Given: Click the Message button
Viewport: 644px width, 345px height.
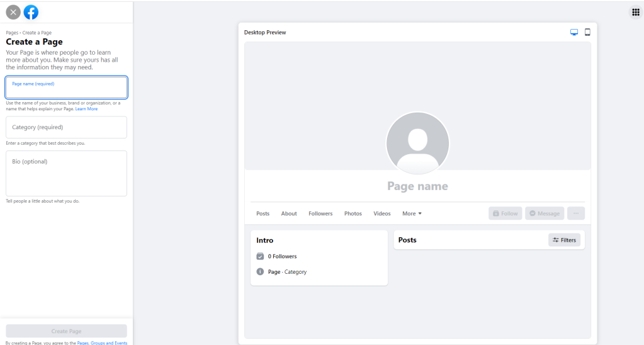Looking at the screenshot, I should [545, 213].
